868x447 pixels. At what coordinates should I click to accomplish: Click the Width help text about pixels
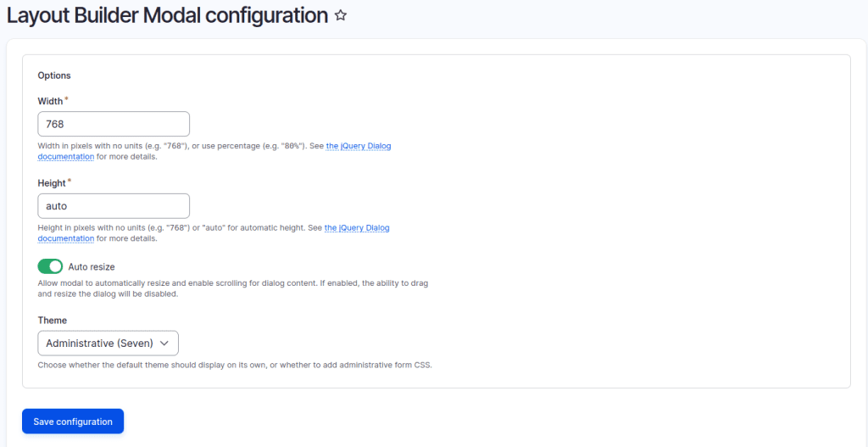click(178, 146)
